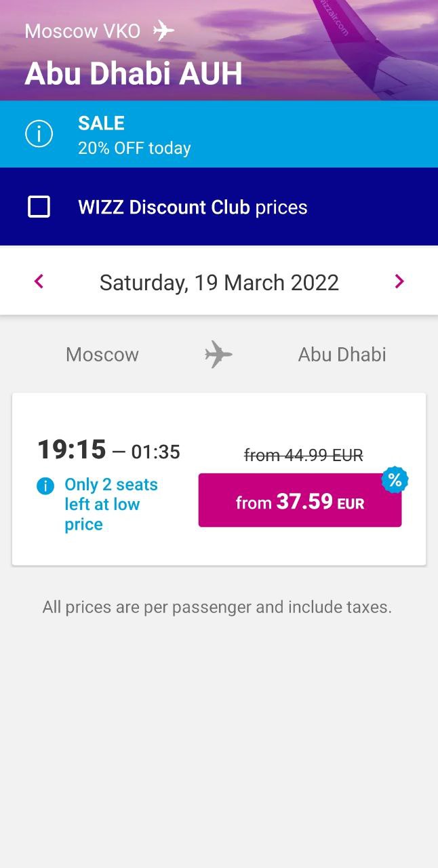Image resolution: width=438 pixels, height=868 pixels.
Task: Tap the blue percent discount badge
Action: click(x=395, y=480)
